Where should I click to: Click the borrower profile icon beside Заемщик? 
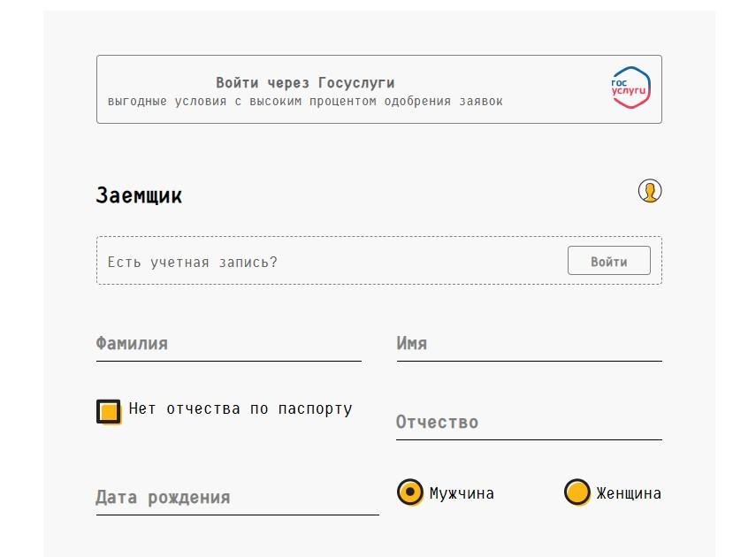click(x=650, y=191)
